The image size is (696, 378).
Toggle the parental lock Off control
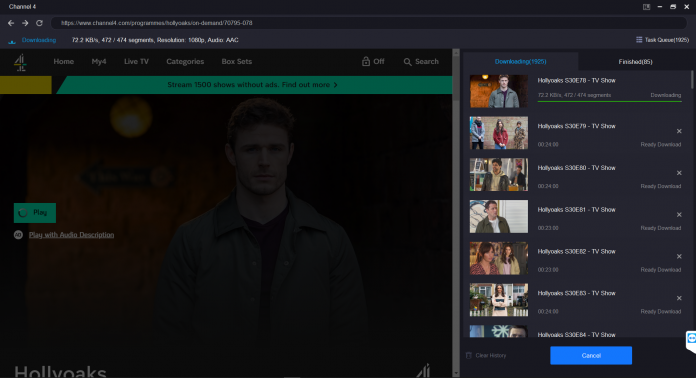pyautogui.click(x=373, y=62)
